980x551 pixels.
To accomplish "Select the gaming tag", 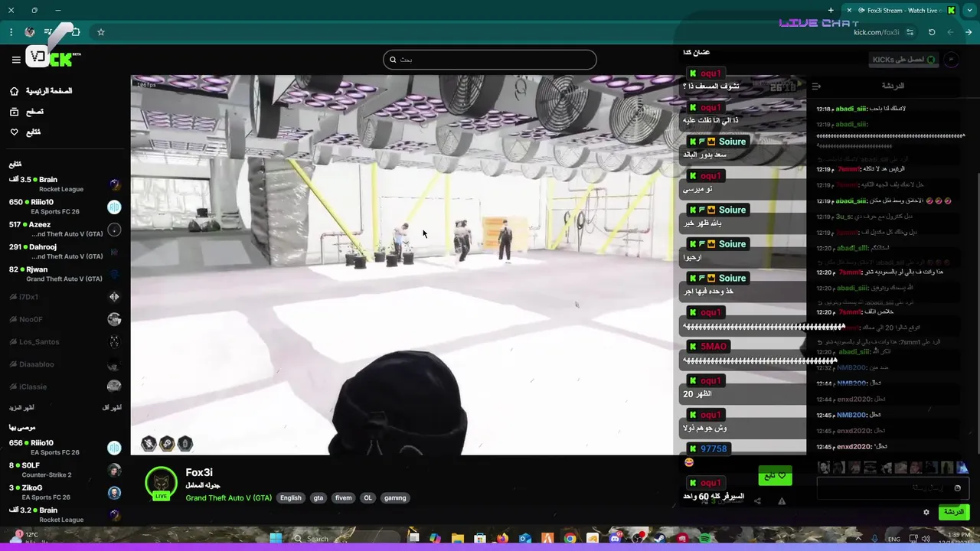I will point(395,498).
